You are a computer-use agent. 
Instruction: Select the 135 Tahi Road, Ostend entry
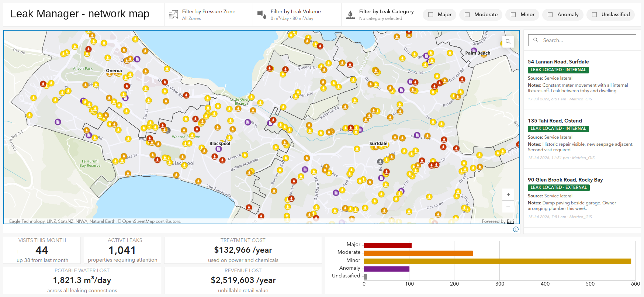point(582,139)
